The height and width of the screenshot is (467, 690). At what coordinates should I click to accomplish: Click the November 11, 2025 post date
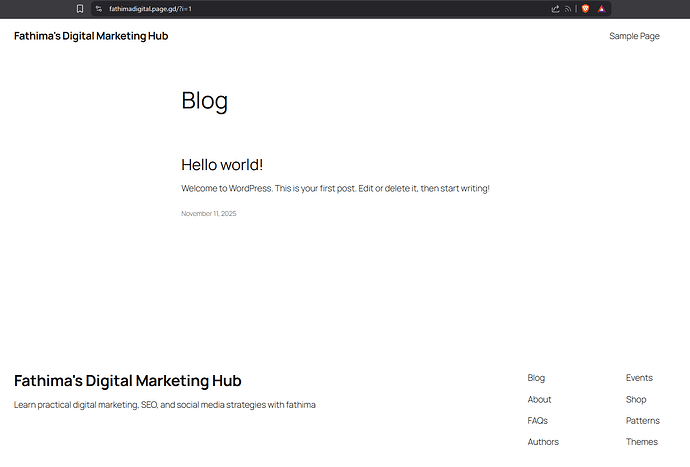click(x=208, y=213)
